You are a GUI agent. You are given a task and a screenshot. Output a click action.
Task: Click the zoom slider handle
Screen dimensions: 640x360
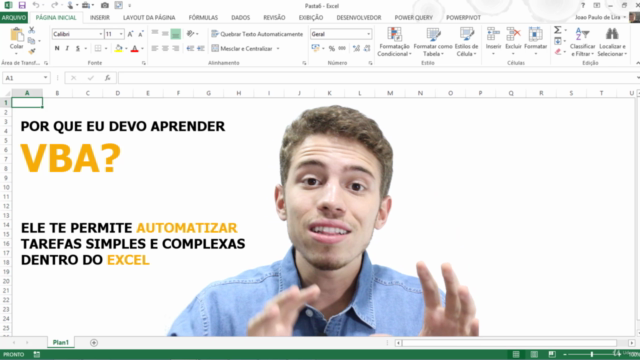pyautogui.click(x=591, y=354)
